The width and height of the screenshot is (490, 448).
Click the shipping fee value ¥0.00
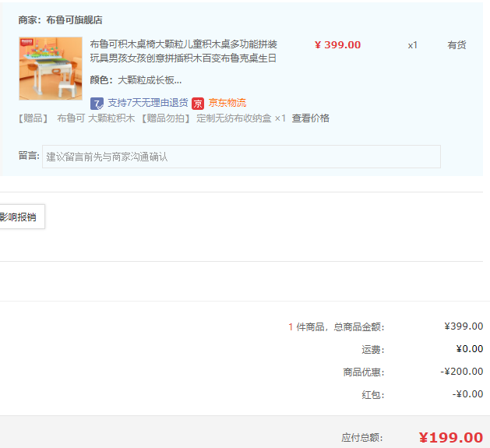click(x=470, y=349)
